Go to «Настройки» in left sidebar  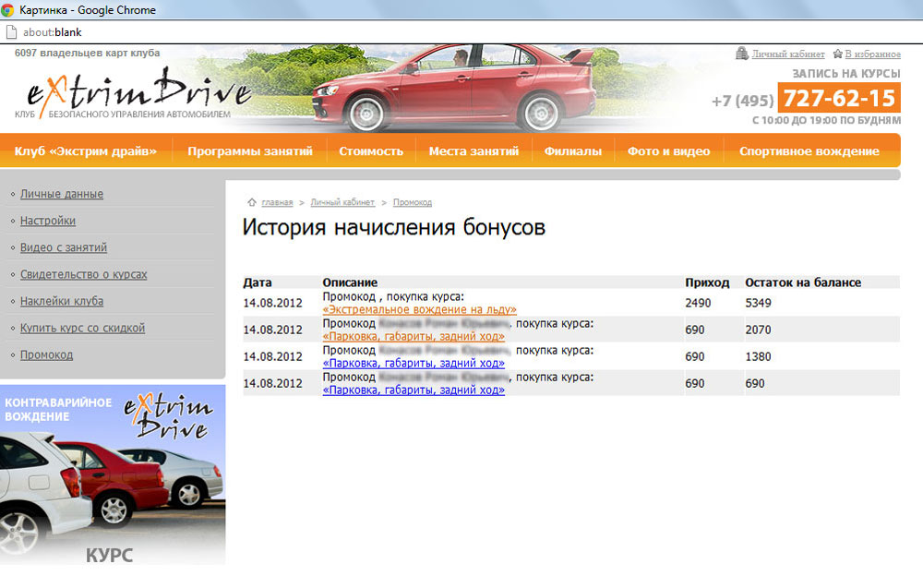point(48,222)
